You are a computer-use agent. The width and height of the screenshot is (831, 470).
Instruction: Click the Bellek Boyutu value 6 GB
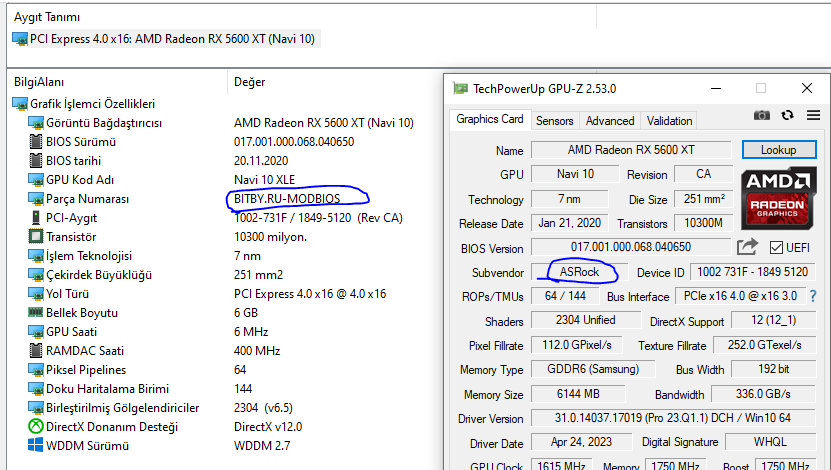pyautogui.click(x=246, y=313)
